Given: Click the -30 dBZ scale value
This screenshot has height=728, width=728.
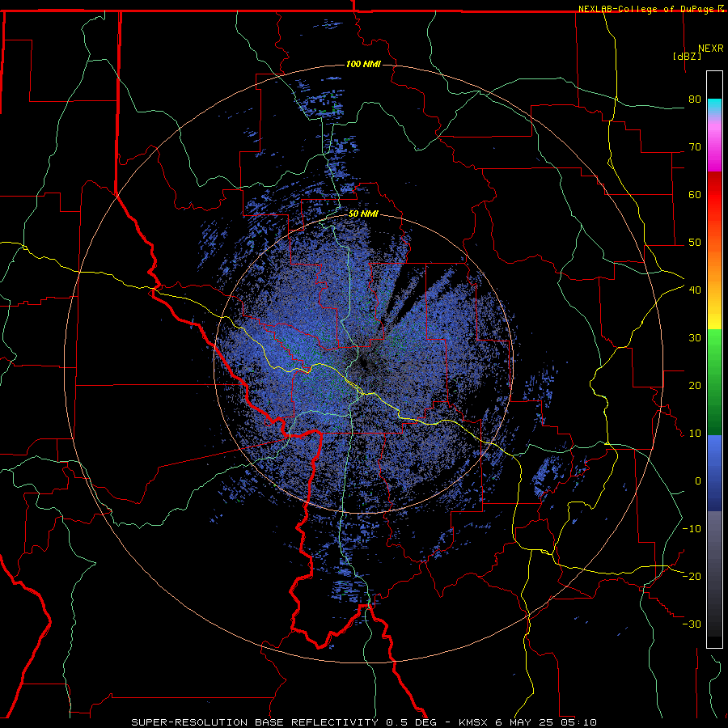Looking at the screenshot, I should pyautogui.click(x=692, y=624).
